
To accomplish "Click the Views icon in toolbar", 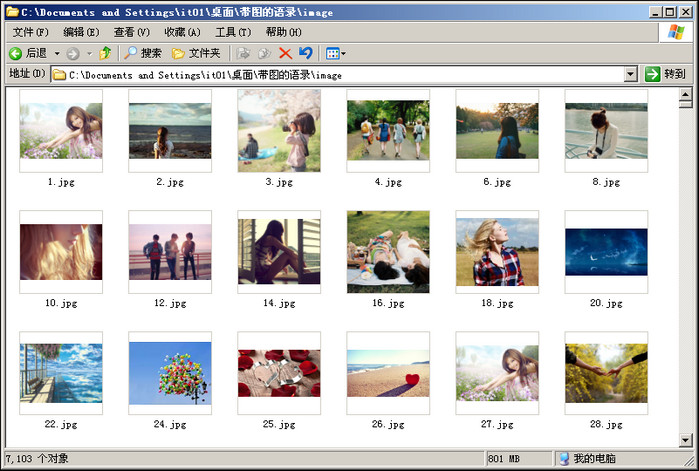I will (x=333, y=54).
